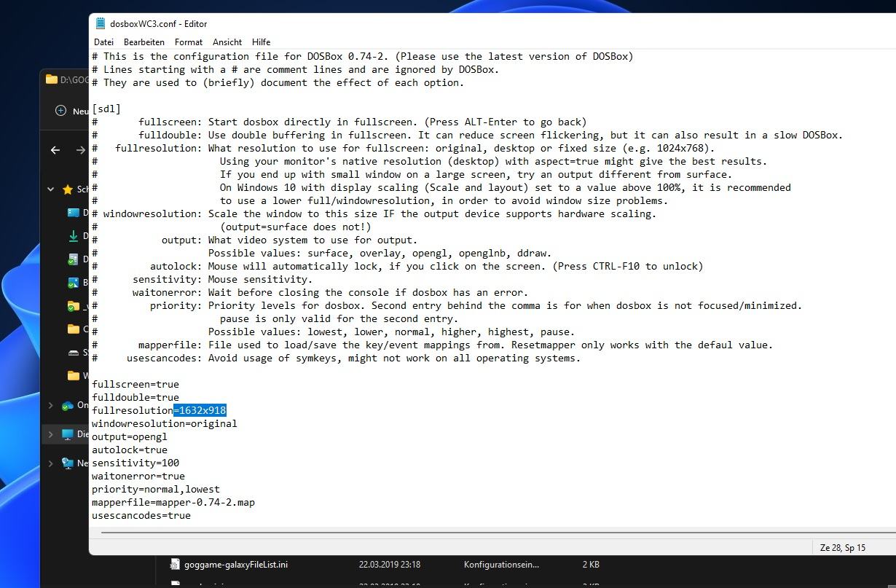Viewport: 896px width, 588px height.
Task: Place cursor on 'output=opengl' line
Action: (130, 436)
